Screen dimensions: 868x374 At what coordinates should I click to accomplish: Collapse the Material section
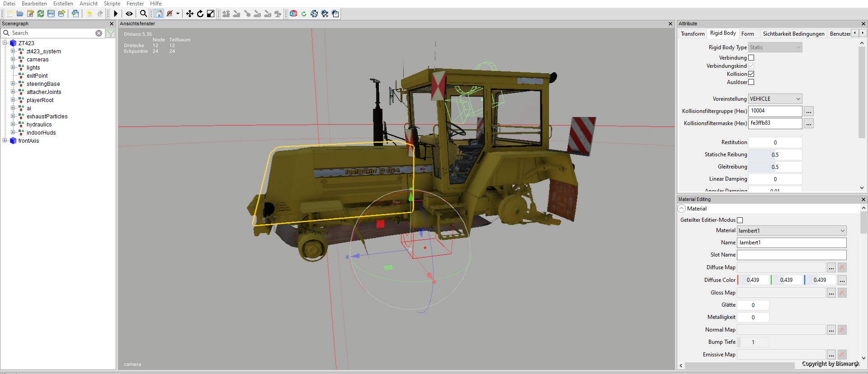[682, 209]
